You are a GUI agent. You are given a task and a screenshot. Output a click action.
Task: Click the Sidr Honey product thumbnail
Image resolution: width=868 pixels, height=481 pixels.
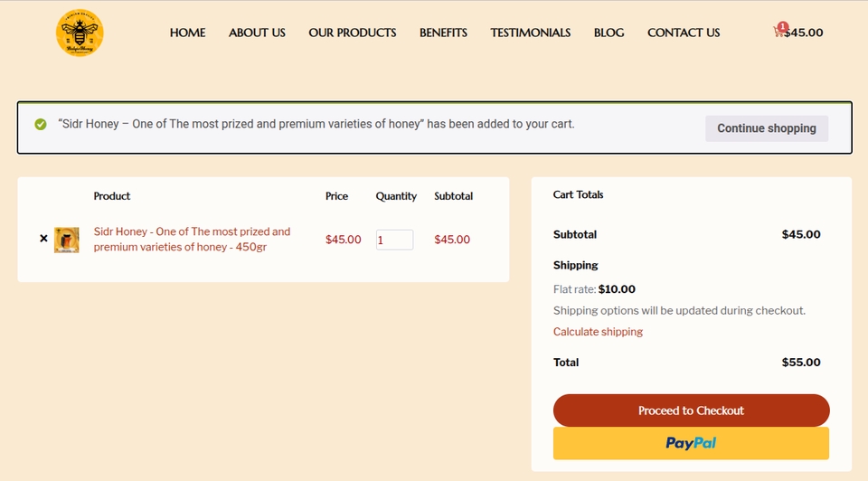[x=66, y=240]
